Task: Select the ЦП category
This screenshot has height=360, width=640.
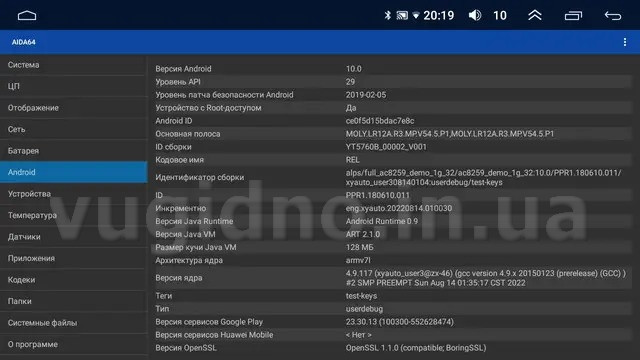Action: 74,86
